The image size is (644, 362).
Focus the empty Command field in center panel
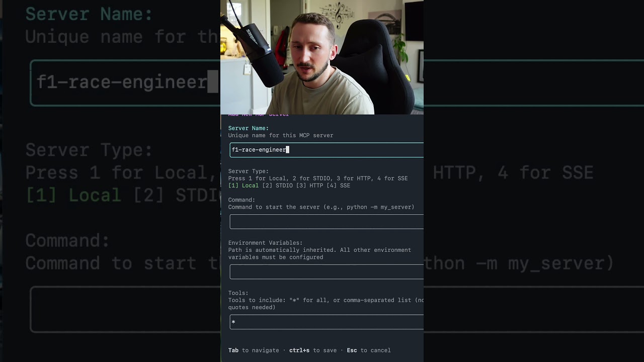[x=326, y=222]
